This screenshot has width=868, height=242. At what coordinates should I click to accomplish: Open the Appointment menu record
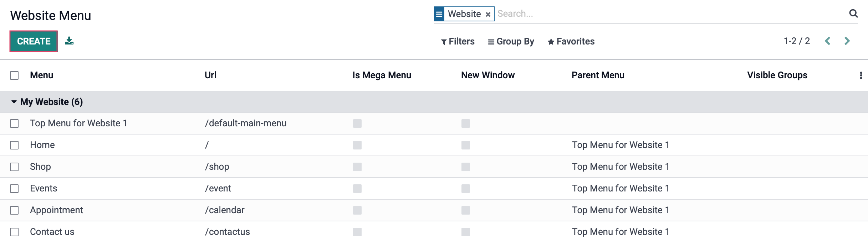56,210
